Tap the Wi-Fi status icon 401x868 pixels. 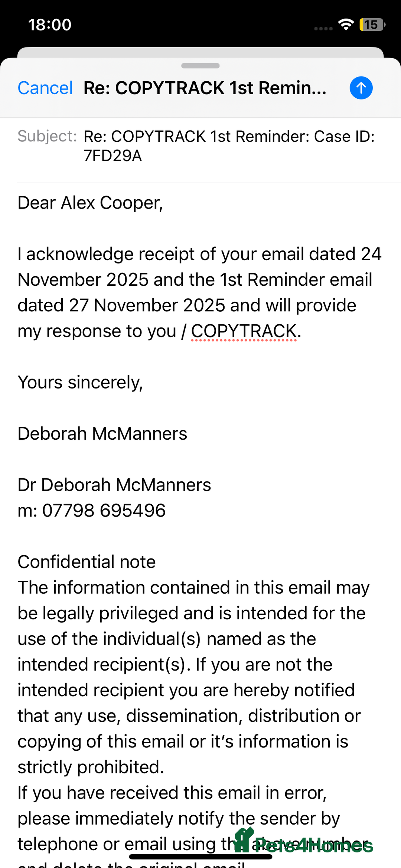click(346, 24)
